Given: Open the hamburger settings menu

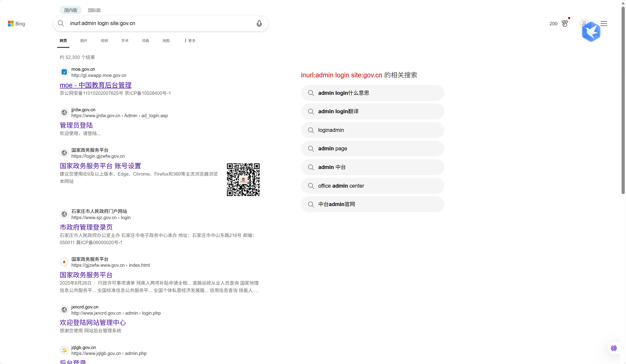Looking at the screenshot, I should [x=604, y=24].
